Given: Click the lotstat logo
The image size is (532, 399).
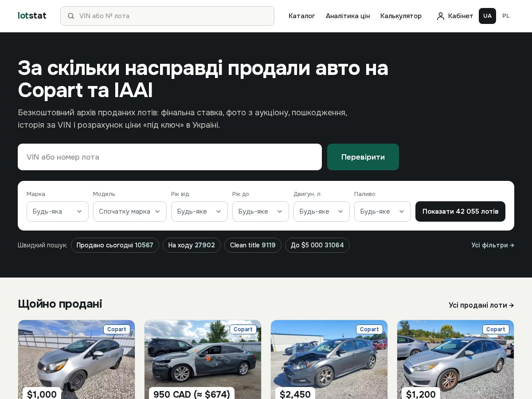Looking at the screenshot, I should (32, 16).
